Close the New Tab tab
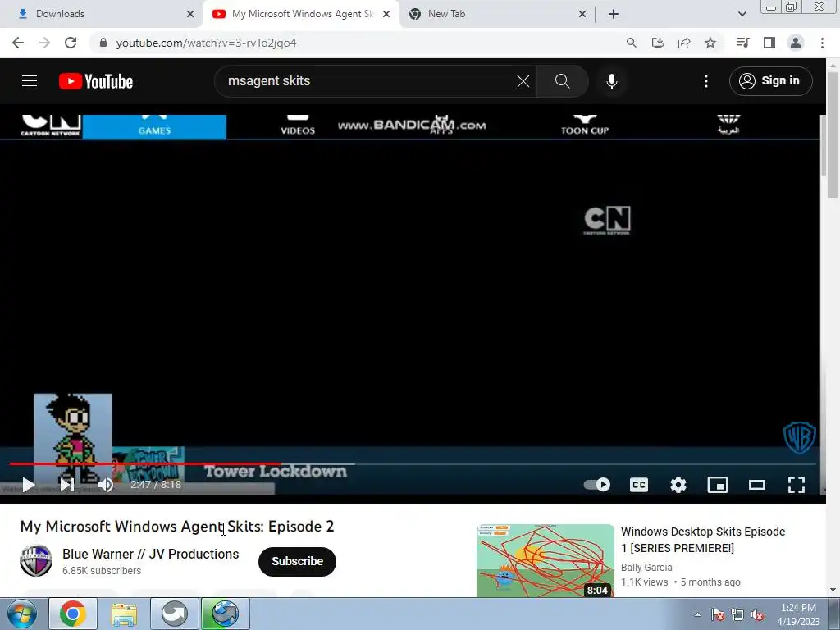840x630 pixels. point(582,14)
